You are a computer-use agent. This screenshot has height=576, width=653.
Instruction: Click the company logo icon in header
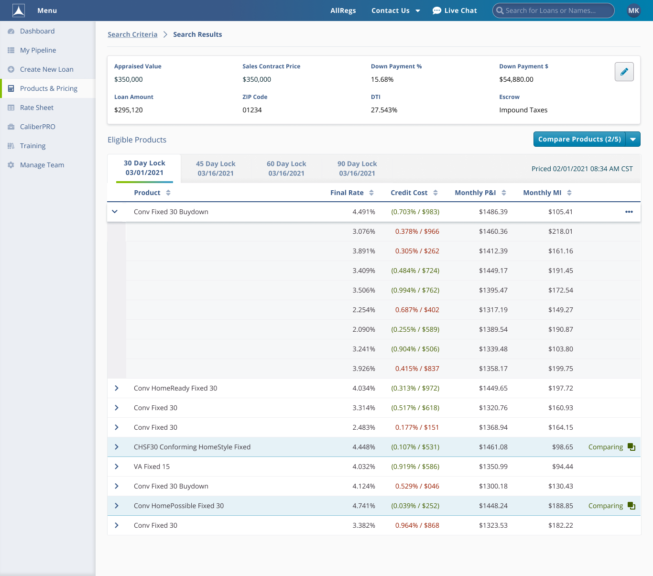[x=16, y=10]
